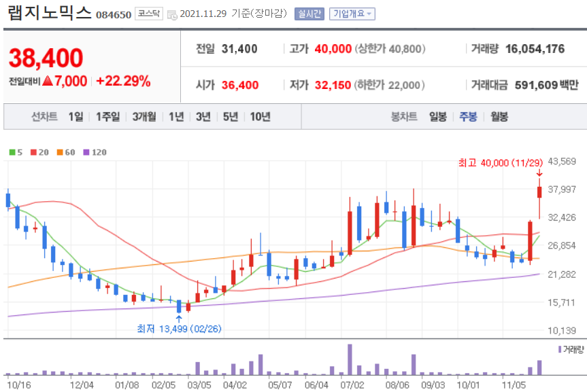Click the tallest volume bar near 07/02
This screenshot has height=392, width=587.
click(350, 359)
